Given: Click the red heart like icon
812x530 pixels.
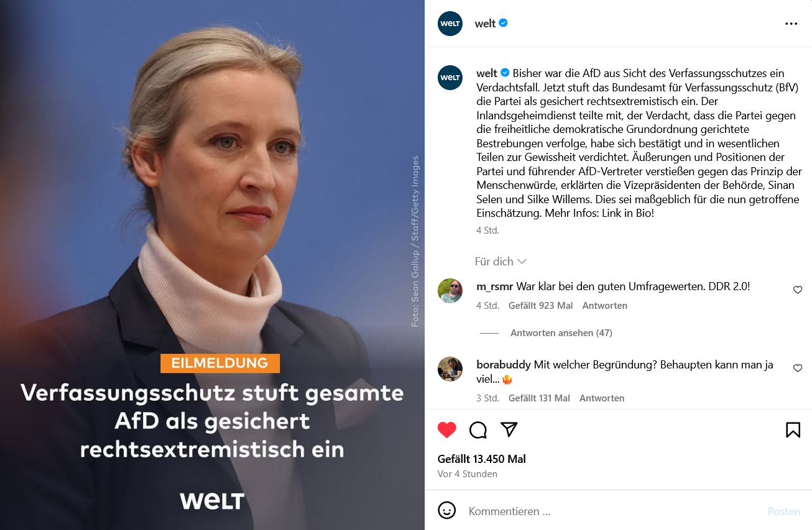Looking at the screenshot, I should 447,430.
